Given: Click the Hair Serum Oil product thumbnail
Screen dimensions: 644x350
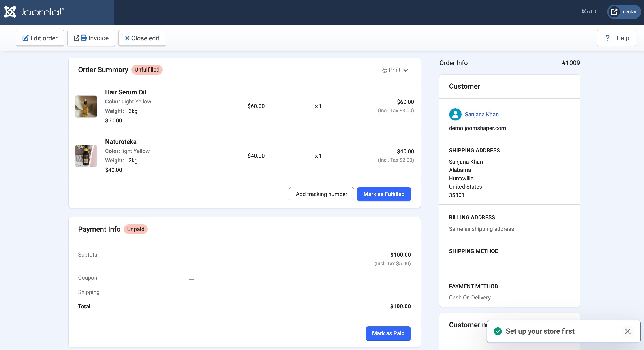Looking at the screenshot, I should point(86,107).
